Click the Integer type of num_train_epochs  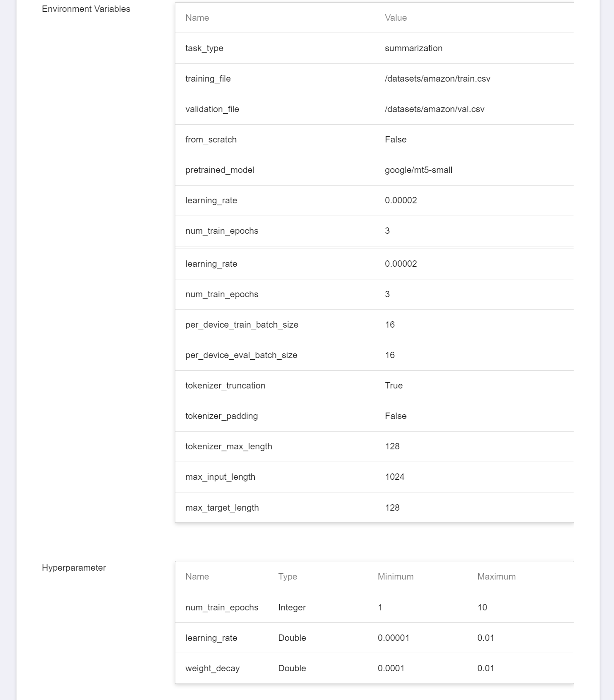click(292, 607)
